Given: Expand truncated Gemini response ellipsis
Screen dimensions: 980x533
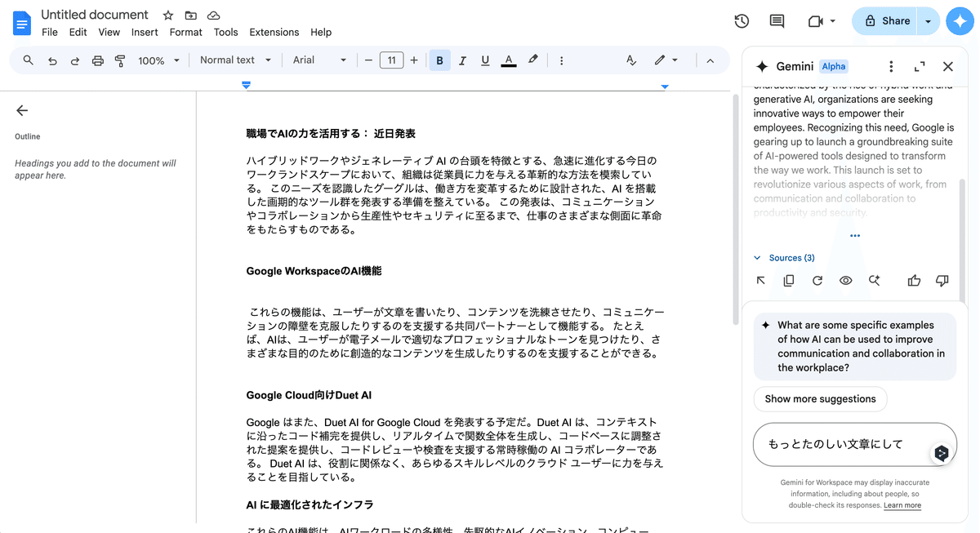Looking at the screenshot, I should point(855,236).
